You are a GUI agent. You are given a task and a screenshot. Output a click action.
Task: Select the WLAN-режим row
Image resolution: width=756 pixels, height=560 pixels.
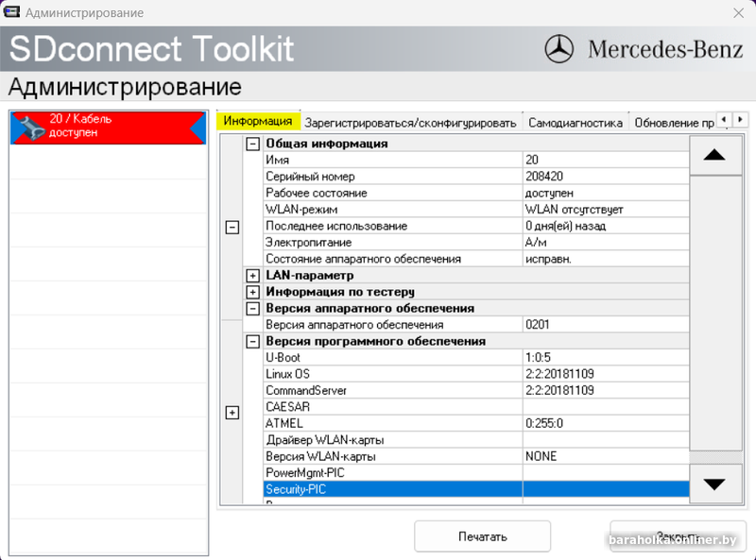tap(476, 209)
